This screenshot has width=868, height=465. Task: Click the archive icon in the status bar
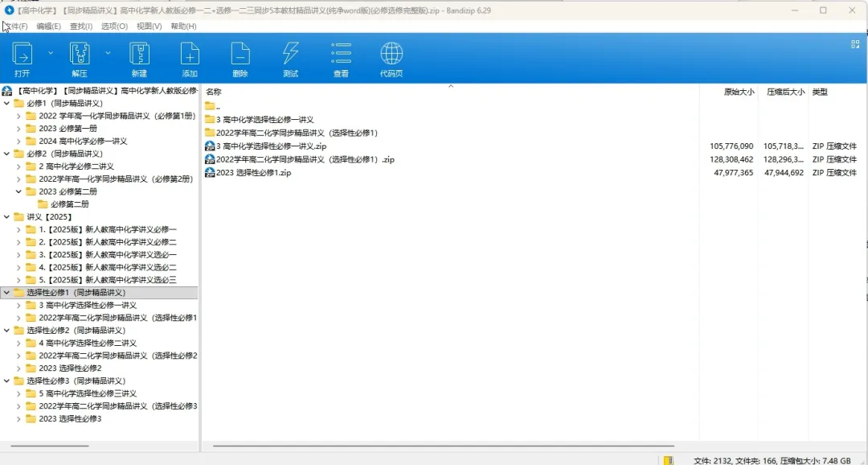click(669, 460)
